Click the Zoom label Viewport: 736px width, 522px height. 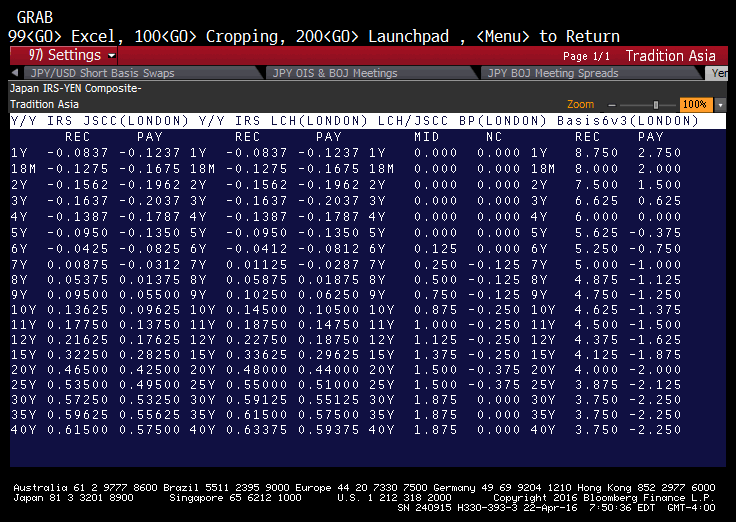coord(581,104)
